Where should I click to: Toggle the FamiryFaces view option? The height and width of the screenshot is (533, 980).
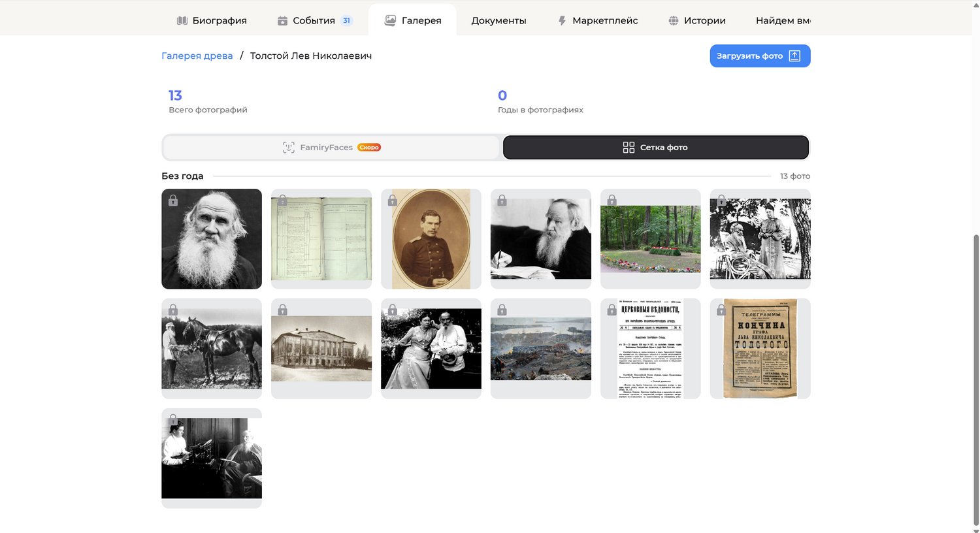(331, 148)
